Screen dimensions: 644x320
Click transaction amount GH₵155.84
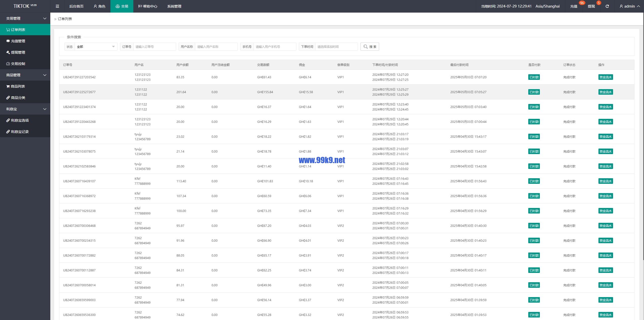pyautogui.click(x=265, y=92)
